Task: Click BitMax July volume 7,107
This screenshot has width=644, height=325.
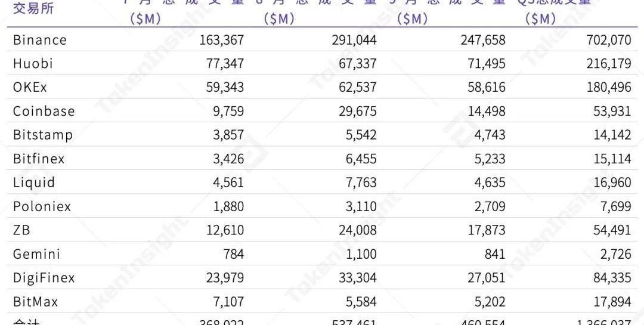Action: click(228, 302)
